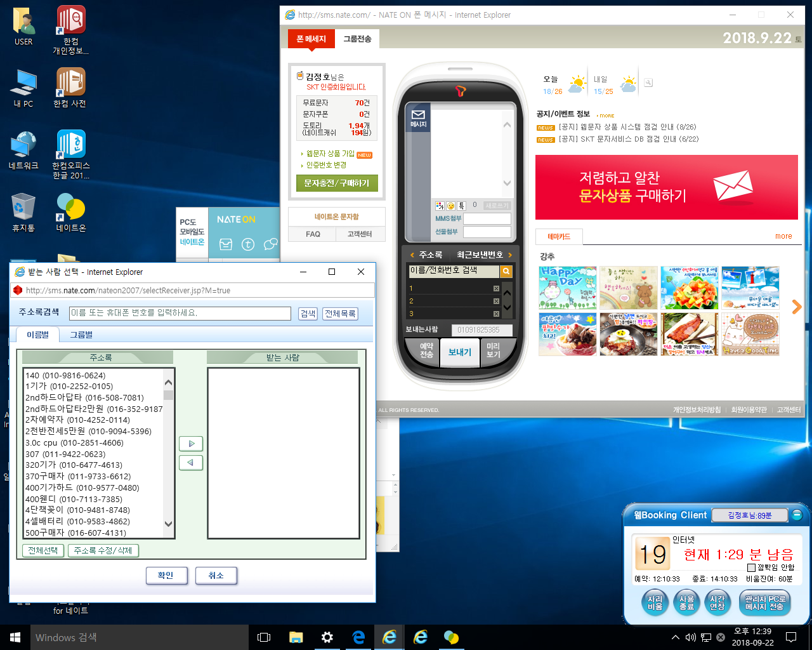This screenshot has width=812, height=650.
Task: Show next theme cards with orange arrow
Action: (797, 307)
